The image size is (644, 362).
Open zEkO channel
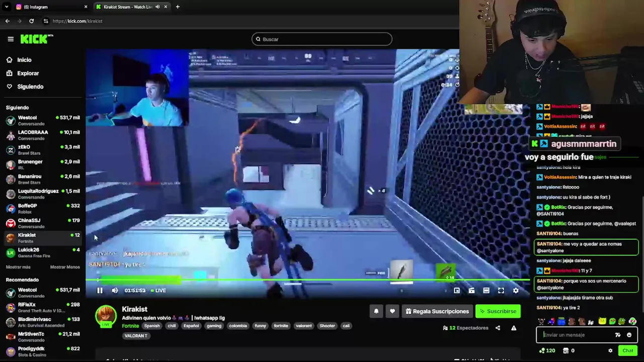43,150
